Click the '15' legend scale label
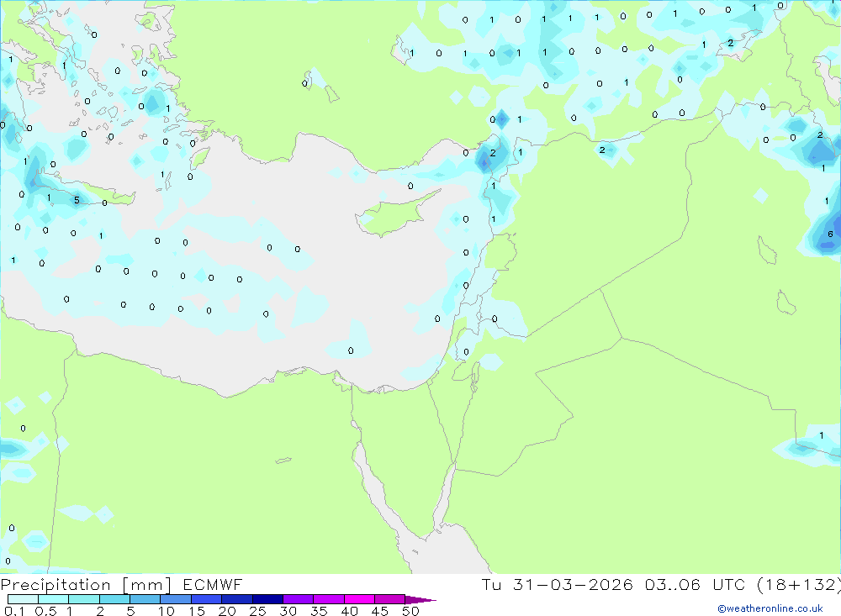The width and height of the screenshot is (841, 616). click(197, 611)
